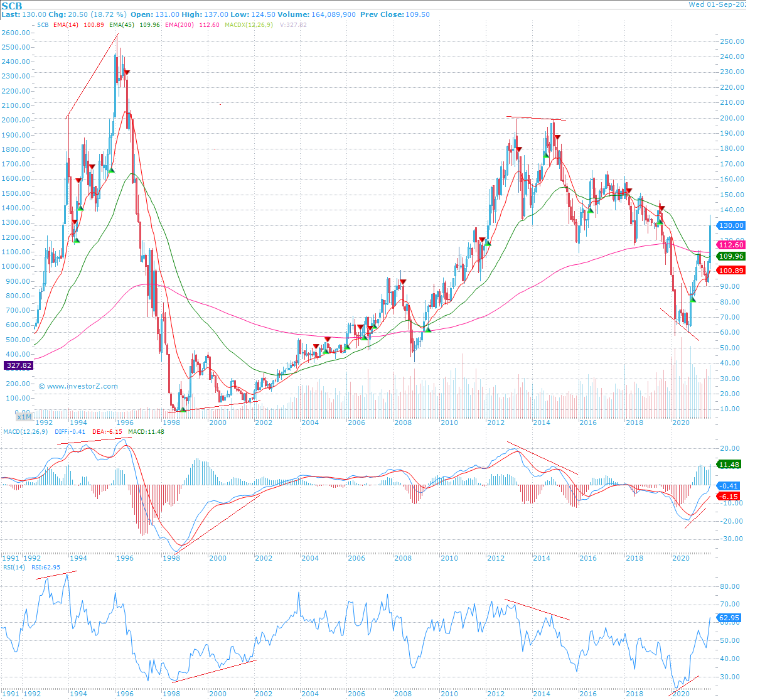The image size is (760, 700).
Task: Select the Open: 131.00 header value
Action: pyautogui.click(x=155, y=14)
